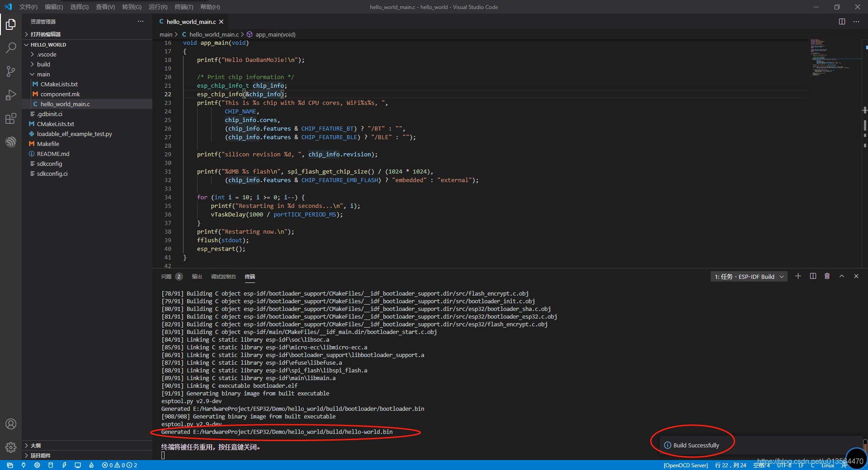Expand the build folder
The width and height of the screenshot is (868, 470).
43,64
